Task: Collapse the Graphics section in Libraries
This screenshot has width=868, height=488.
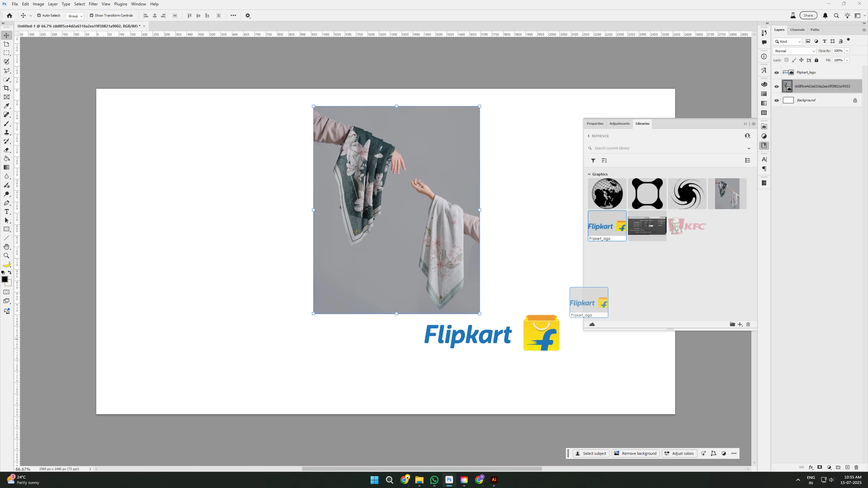Action: [x=589, y=174]
